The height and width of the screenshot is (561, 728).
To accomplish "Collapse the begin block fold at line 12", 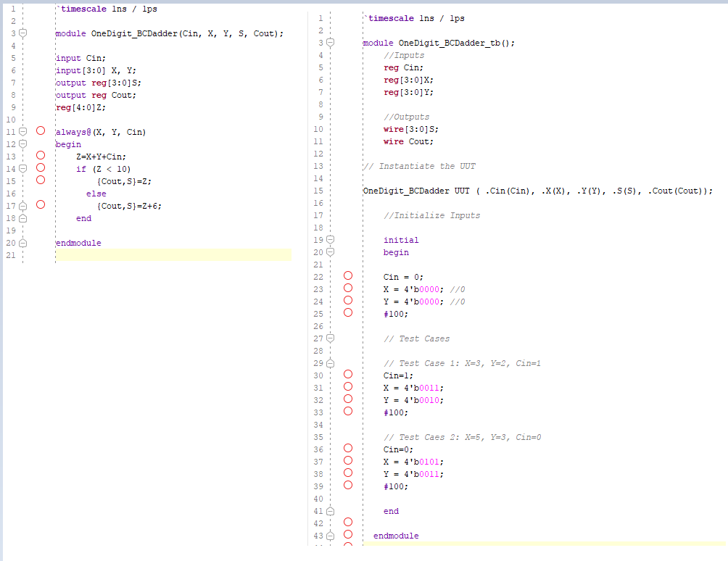I will point(24,144).
